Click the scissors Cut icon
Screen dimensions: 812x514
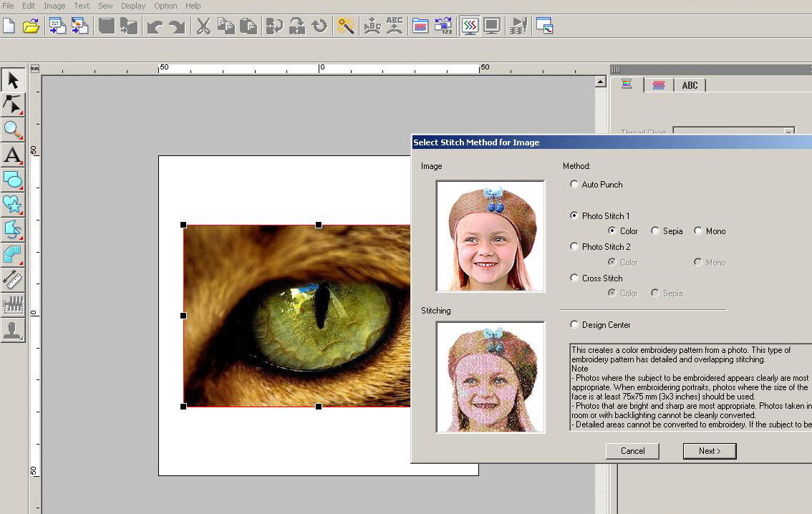203,26
